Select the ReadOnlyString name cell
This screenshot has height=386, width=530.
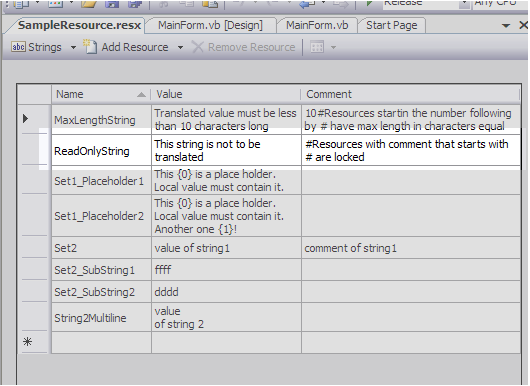tap(101, 150)
